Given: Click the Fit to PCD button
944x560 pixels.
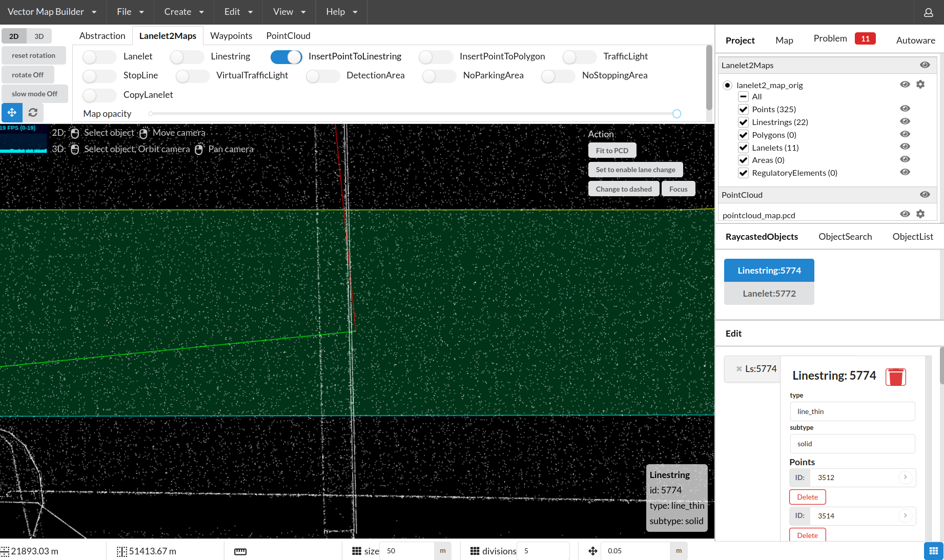Looking at the screenshot, I should pyautogui.click(x=612, y=150).
